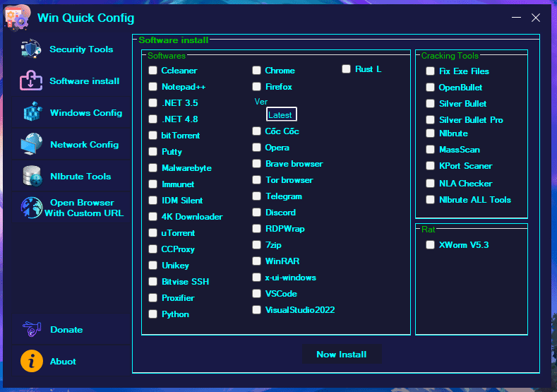This screenshot has height=392, width=557.
Task: Select Unikey for installation
Action: [152, 265]
